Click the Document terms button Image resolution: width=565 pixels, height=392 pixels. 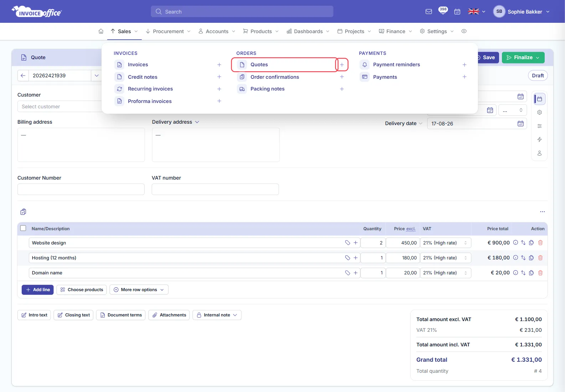coord(121,315)
